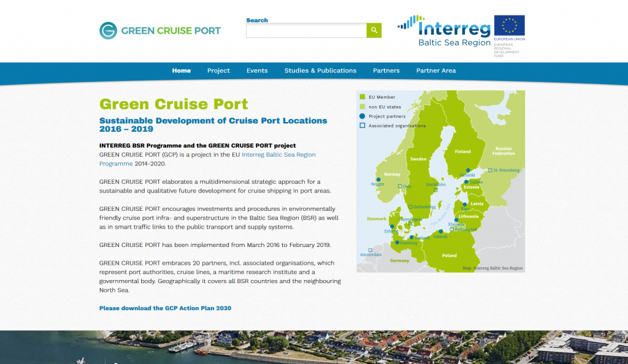Click the Latvia label on map
Viewport: 628px width, 364px height.
pyautogui.click(x=477, y=203)
